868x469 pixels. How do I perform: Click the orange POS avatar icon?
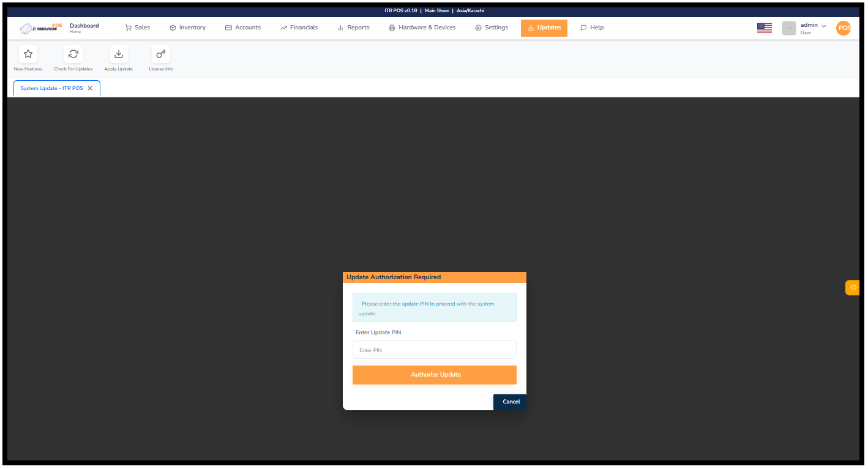(x=843, y=28)
